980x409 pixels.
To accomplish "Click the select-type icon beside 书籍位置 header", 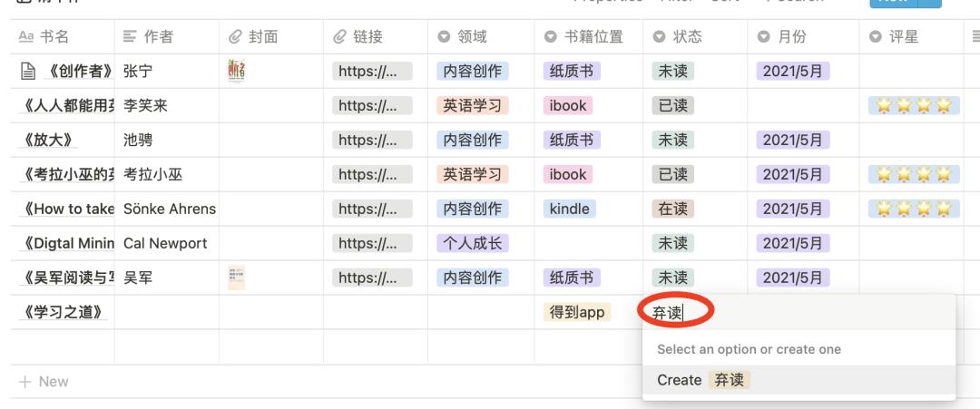I will point(551,37).
